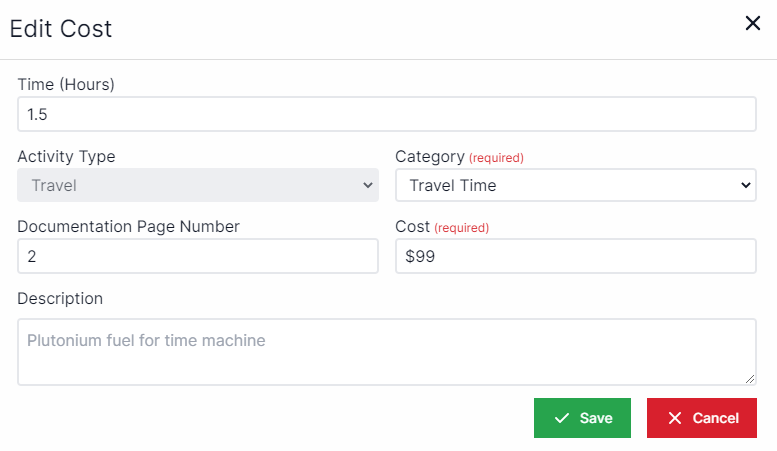Image resolution: width=777 pixels, height=451 pixels.
Task: Open the Activity Type dropdown showing Travel
Action: pyautogui.click(x=197, y=185)
